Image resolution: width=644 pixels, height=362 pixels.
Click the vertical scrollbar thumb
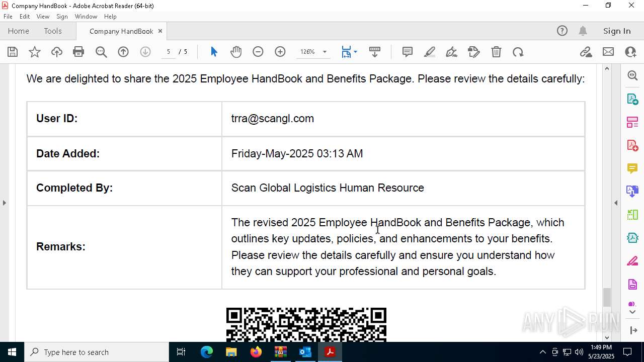607,297
